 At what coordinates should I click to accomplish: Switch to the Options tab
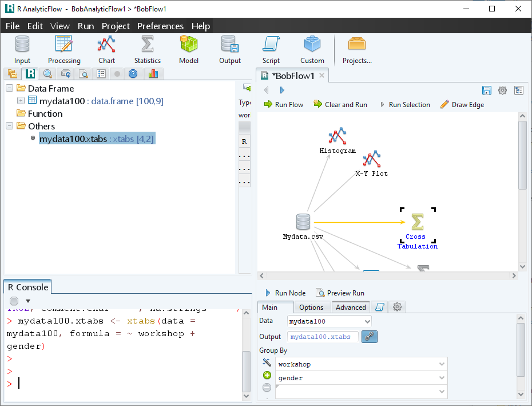[311, 308]
